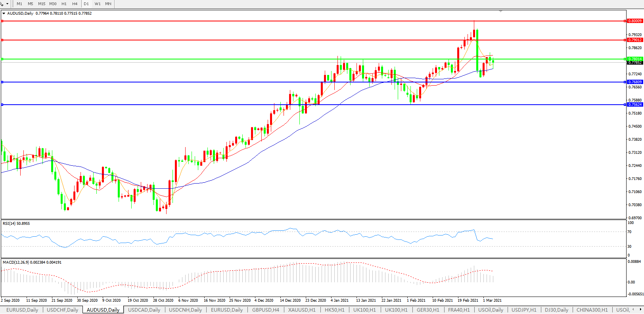Open the dropdown arrow beside the drawing tool icon
This screenshot has width=644, height=314.
(7, 4)
